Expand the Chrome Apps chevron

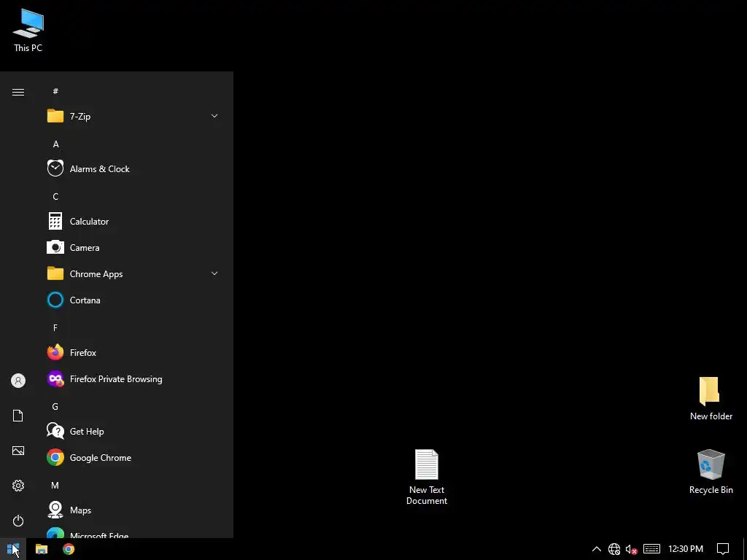click(214, 274)
